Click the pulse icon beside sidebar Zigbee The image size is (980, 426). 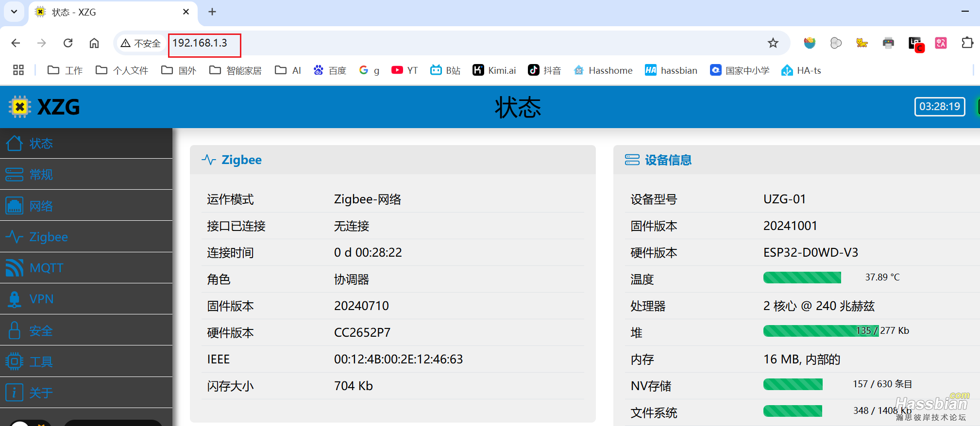click(x=14, y=237)
